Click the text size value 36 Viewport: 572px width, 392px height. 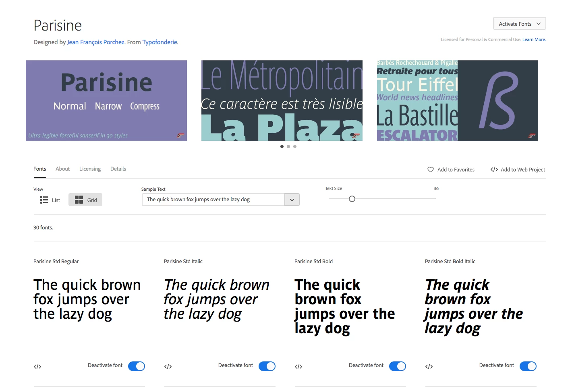pos(436,188)
